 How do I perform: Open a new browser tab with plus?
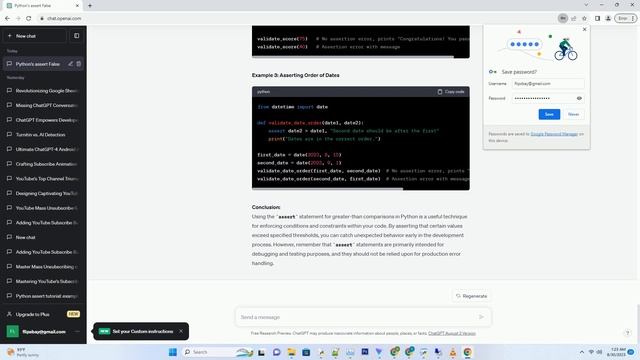point(90,6)
